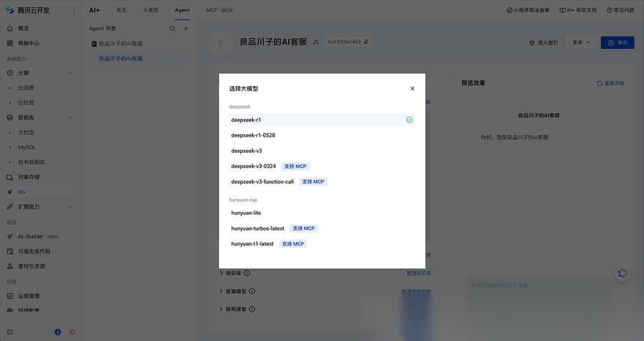Select first 良品川子的AI客服 agent with avatar

click(140, 44)
